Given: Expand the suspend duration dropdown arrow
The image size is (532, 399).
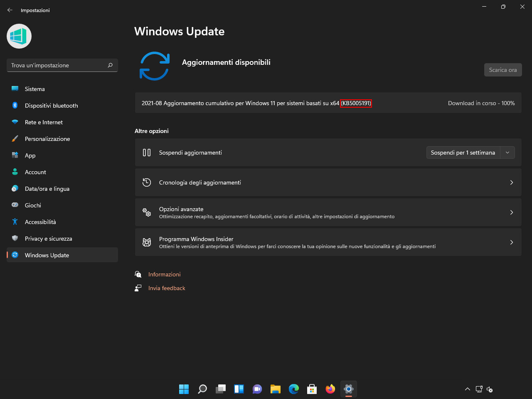Looking at the screenshot, I should point(507,153).
